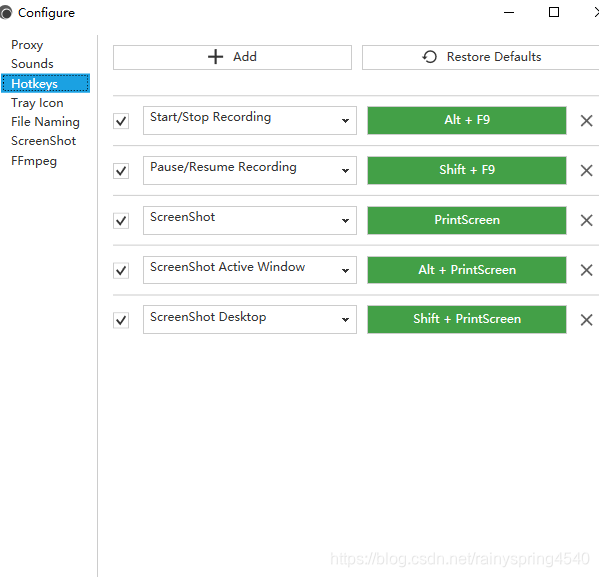Select the Hotkeys settings page
599x577 pixels.
click(x=45, y=83)
